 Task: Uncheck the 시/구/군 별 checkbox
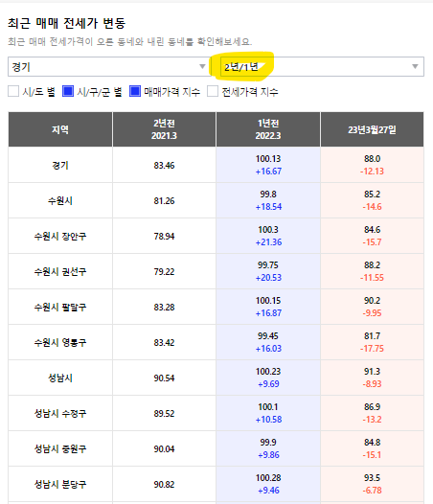point(68,92)
